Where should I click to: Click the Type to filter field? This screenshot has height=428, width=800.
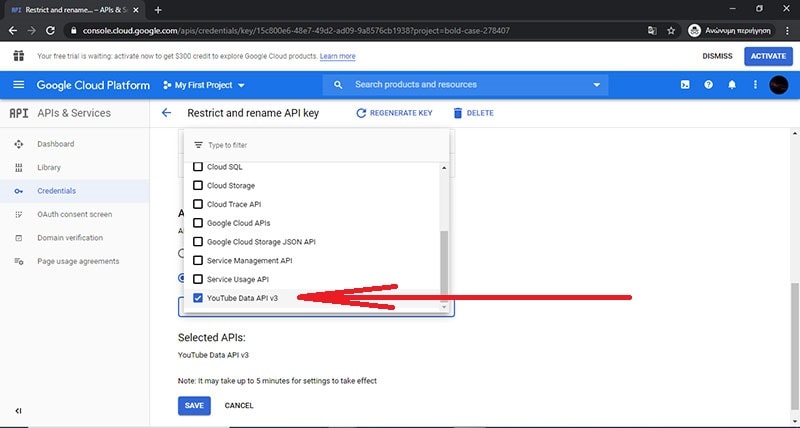pyautogui.click(x=310, y=145)
